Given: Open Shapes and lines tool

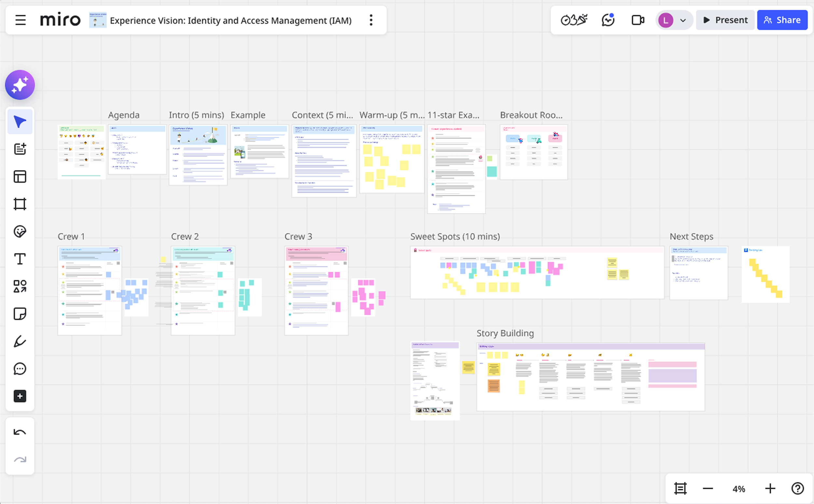Looking at the screenshot, I should pyautogui.click(x=20, y=286).
